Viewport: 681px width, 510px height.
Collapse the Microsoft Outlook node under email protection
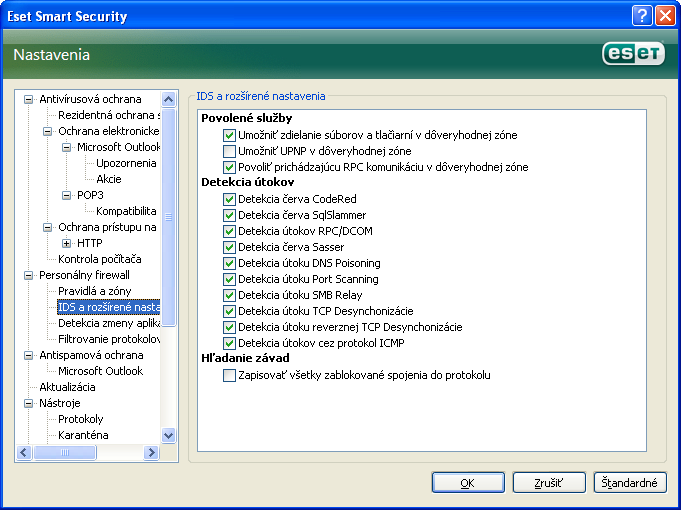66,147
